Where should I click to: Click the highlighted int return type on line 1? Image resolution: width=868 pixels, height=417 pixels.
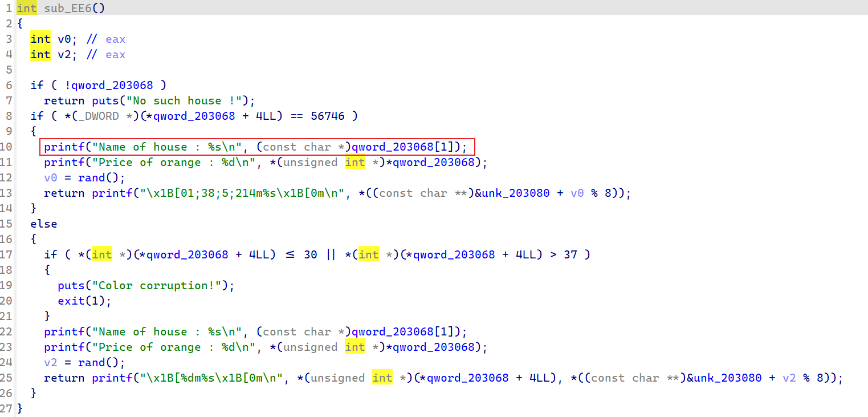tap(27, 8)
